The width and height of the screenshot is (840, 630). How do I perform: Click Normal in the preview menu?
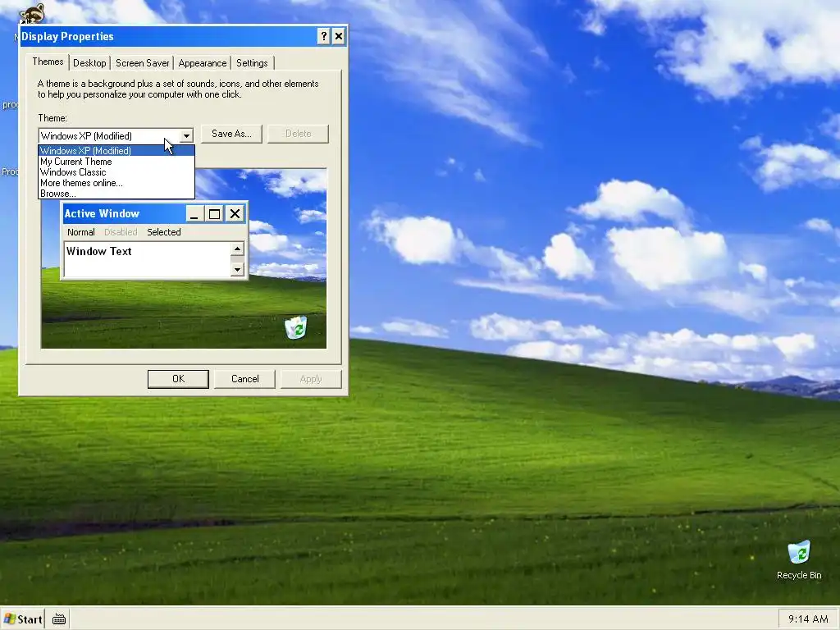pyautogui.click(x=81, y=232)
